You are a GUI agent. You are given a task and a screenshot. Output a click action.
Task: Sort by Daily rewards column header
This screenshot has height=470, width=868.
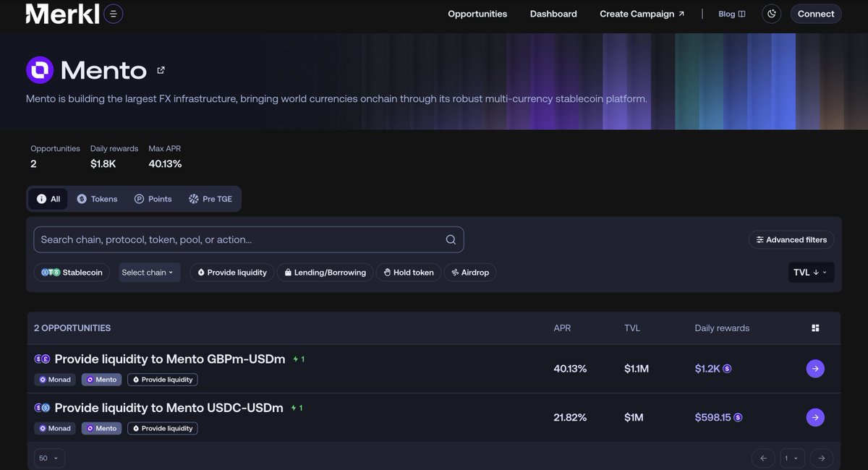722,328
